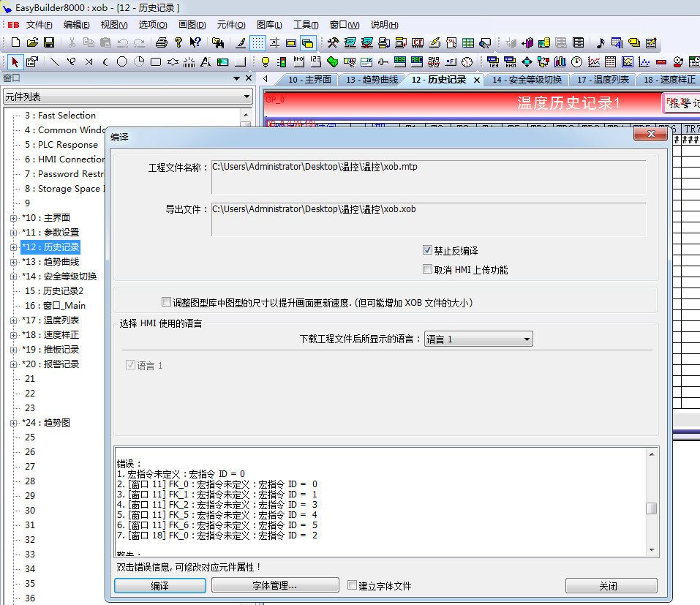The height and width of the screenshot is (605, 700).
Task: Switch to the 14 - 安全等级切换 tab
Action: [x=527, y=80]
